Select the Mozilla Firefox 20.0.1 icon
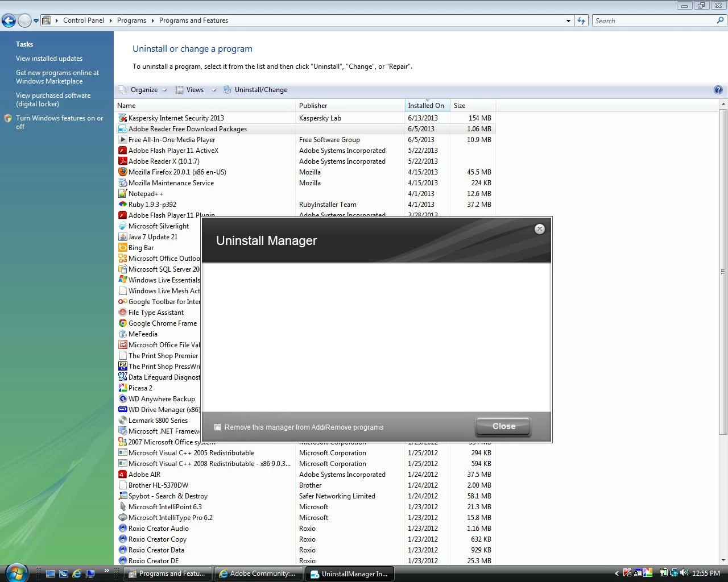 click(x=122, y=172)
